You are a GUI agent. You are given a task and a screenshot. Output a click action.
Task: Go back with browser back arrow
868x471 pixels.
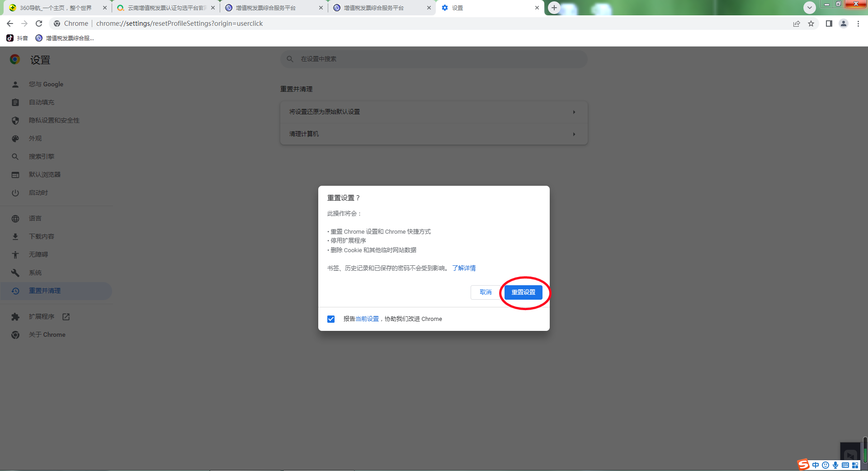tap(10, 24)
